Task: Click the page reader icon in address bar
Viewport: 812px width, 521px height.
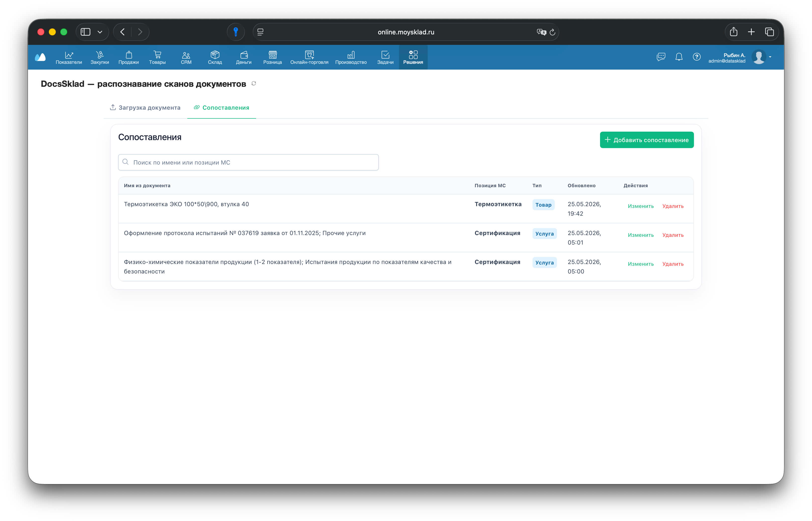Action: [x=260, y=32]
